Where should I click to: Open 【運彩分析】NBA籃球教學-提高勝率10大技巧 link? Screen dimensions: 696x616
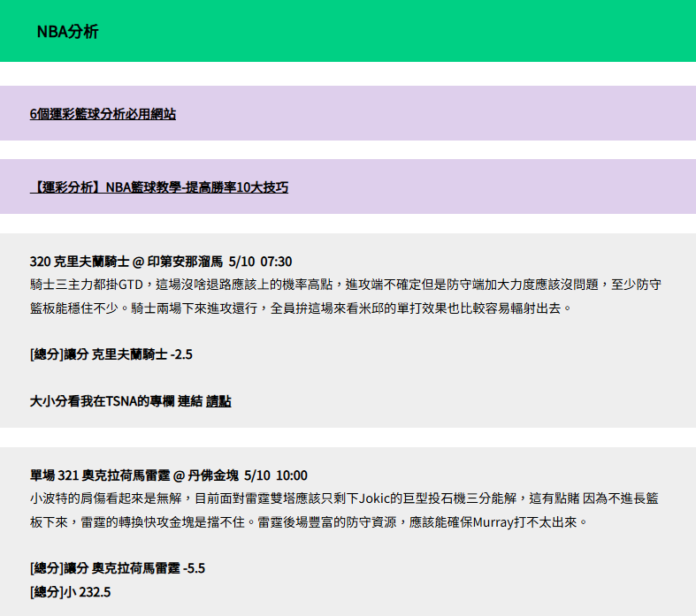tap(159, 187)
